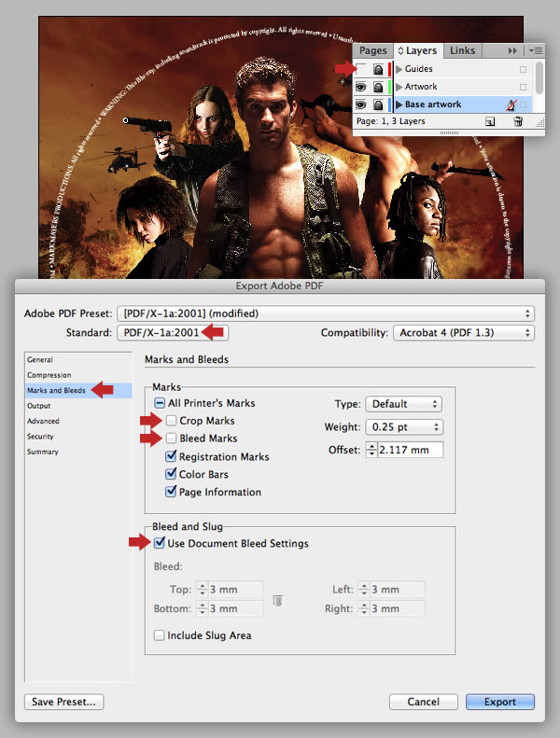Select Summary in the export sidebar

[42, 452]
